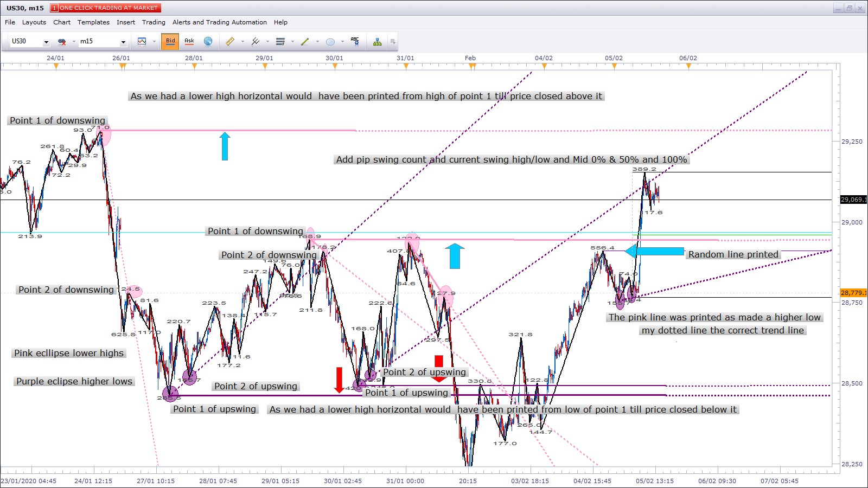This screenshot has height=488, width=868.
Task: Expand the Fibonacci tool dropdown arrow
Action: (292, 42)
